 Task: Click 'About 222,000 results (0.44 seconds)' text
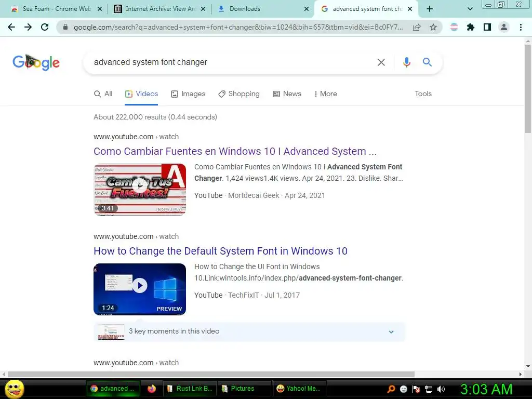tap(155, 117)
